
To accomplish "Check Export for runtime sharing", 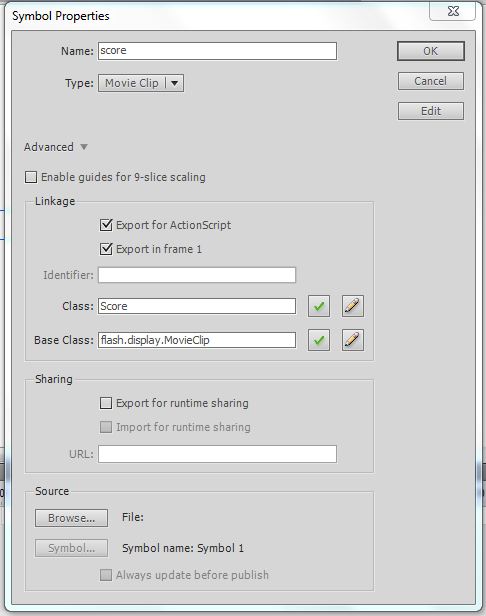I will (106, 403).
